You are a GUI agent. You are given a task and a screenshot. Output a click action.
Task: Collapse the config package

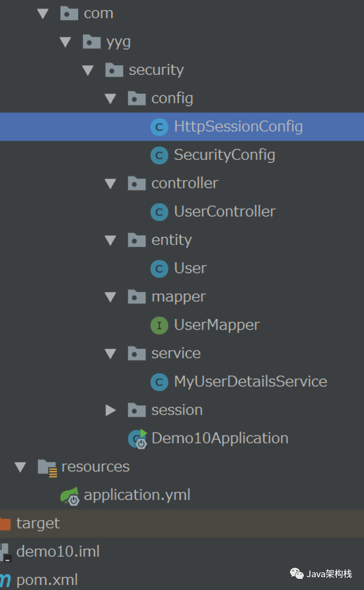click(110, 98)
